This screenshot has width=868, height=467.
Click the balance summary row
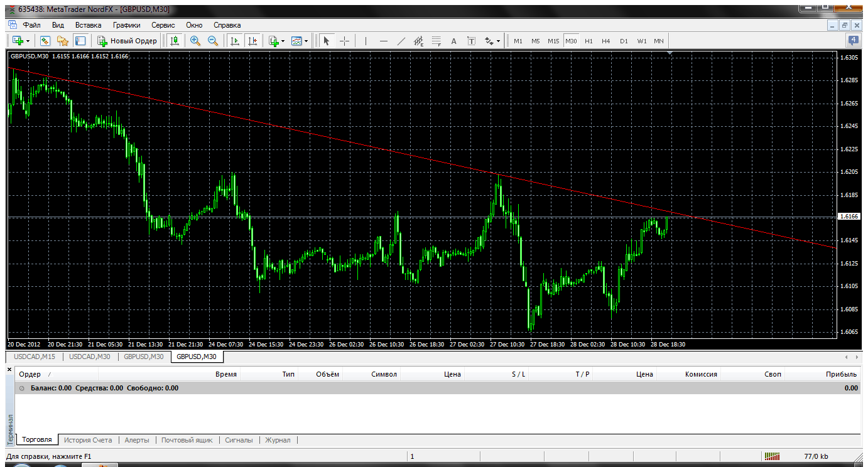(x=437, y=388)
